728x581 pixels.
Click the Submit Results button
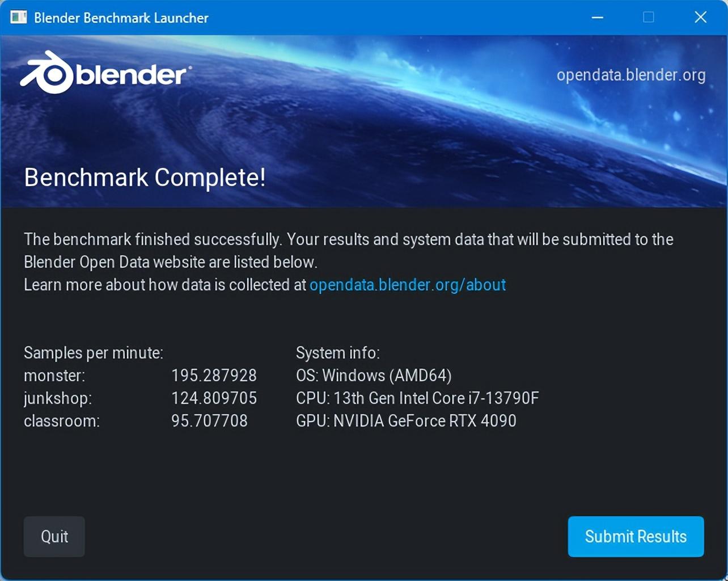click(636, 536)
